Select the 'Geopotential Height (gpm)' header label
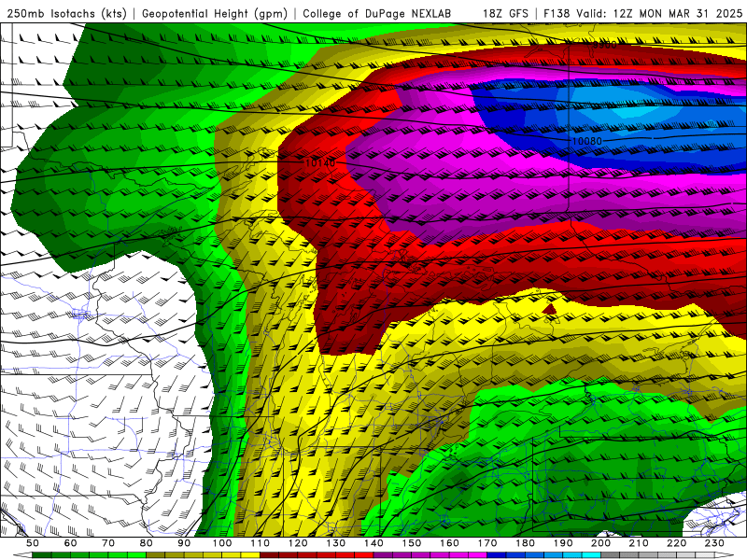 coord(215,13)
